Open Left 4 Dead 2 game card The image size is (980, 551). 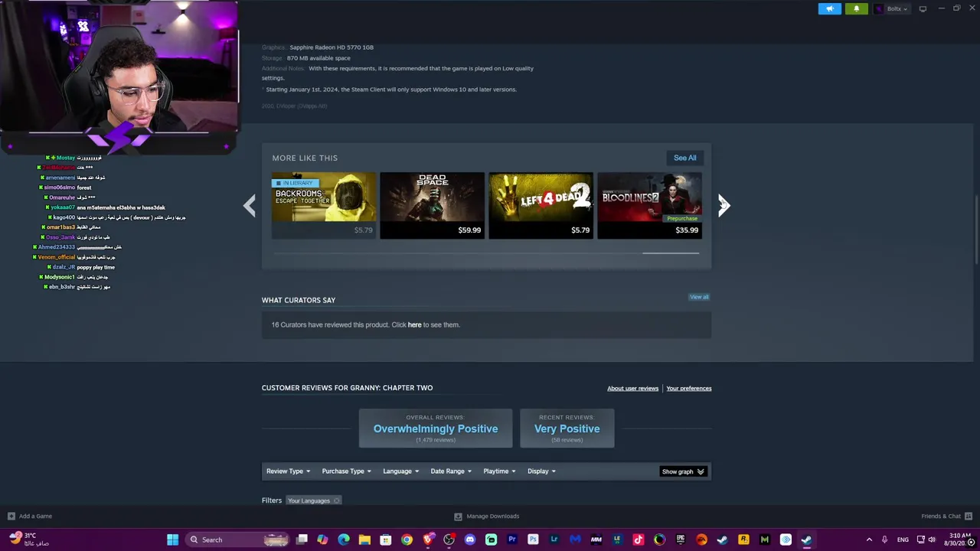coord(541,206)
